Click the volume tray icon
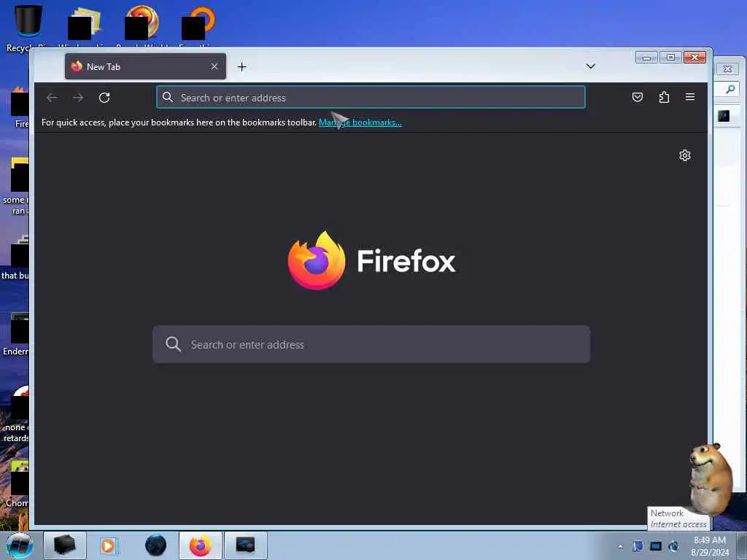 pyautogui.click(x=673, y=546)
